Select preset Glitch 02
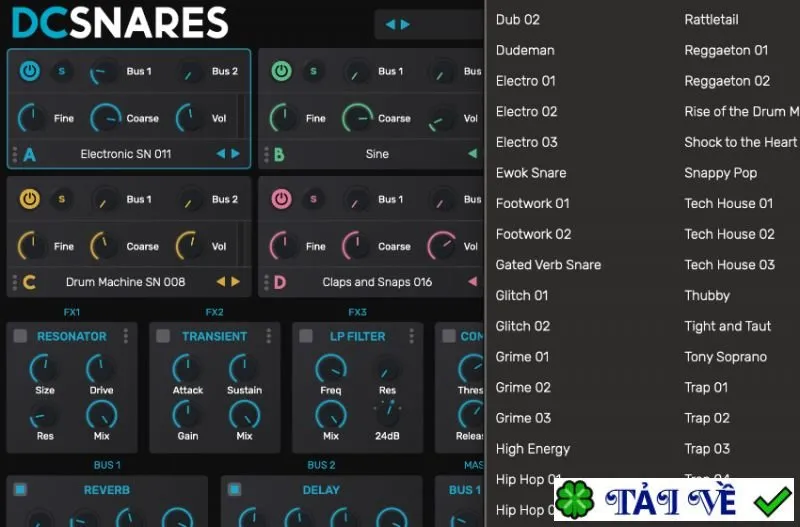This screenshot has height=527, width=800. point(522,326)
